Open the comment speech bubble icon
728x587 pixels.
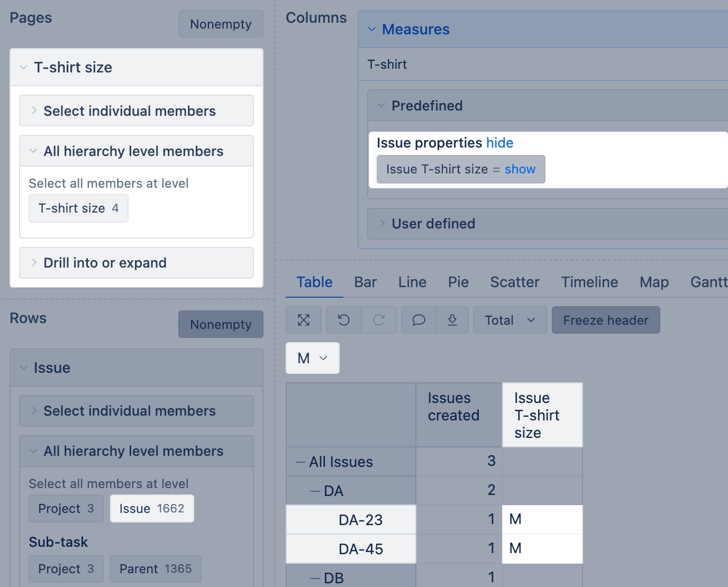point(419,320)
